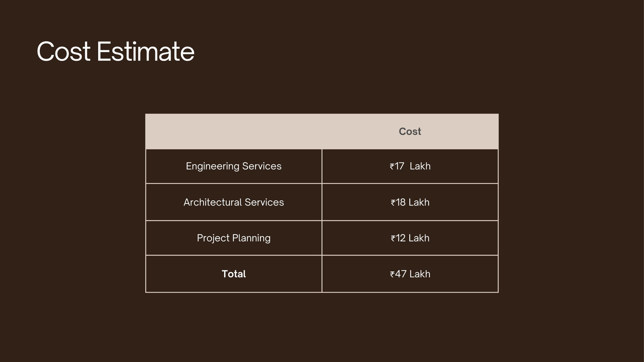Select the Architectural Services cell
Viewport: 644px width, 362px height.
coord(234,202)
